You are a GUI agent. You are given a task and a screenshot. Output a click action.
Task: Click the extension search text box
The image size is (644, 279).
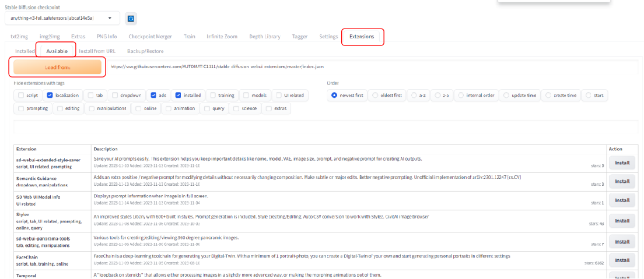[327, 128]
